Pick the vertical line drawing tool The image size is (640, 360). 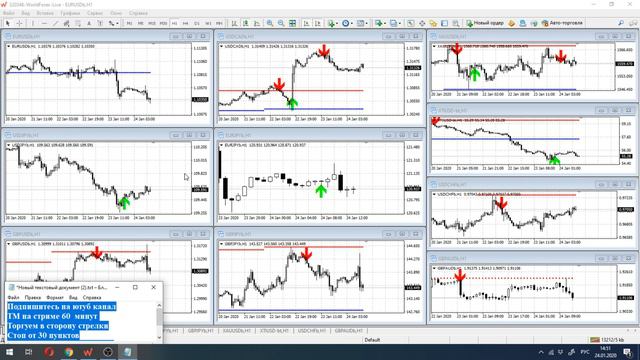point(33,23)
